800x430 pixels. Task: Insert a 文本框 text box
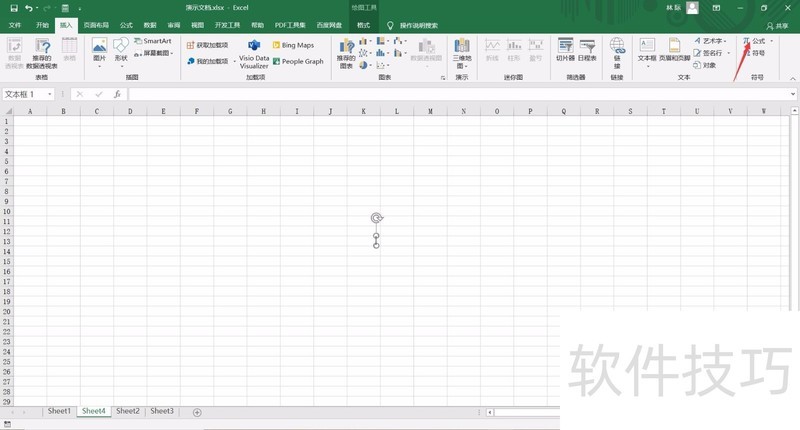tap(647, 51)
